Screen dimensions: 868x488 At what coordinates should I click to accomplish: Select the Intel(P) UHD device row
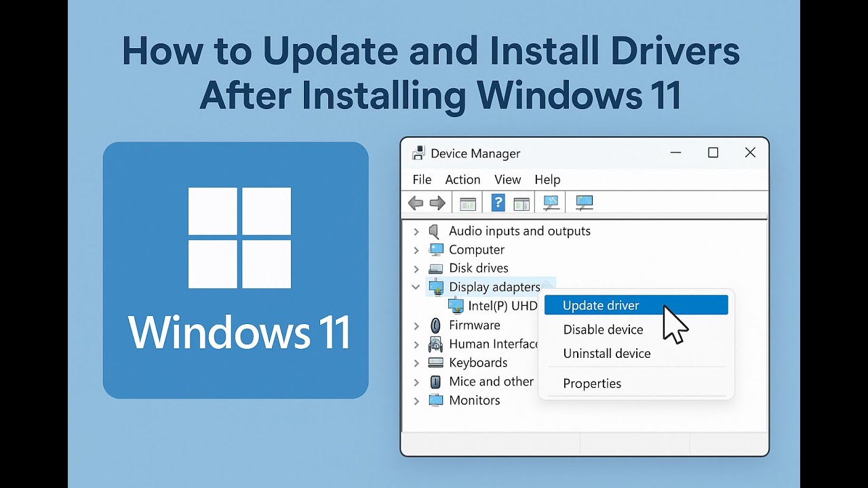[493, 306]
